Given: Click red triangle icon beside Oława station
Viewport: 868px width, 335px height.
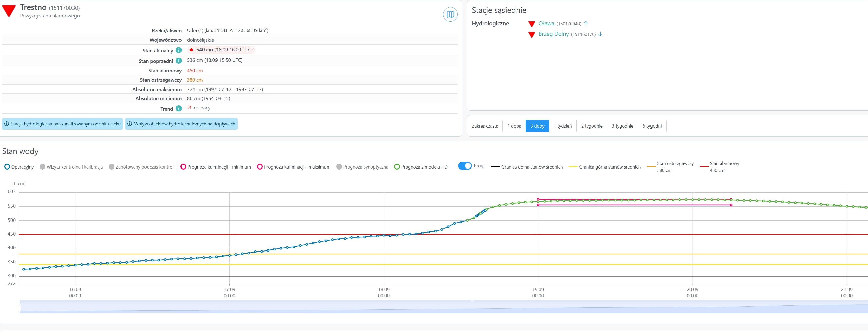Looking at the screenshot, I should pyautogui.click(x=531, y=24).
